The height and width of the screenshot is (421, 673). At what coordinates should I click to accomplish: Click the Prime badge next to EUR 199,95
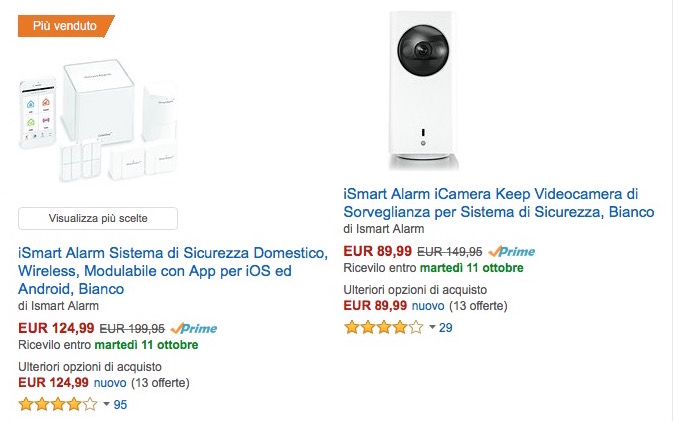(193, 328)
